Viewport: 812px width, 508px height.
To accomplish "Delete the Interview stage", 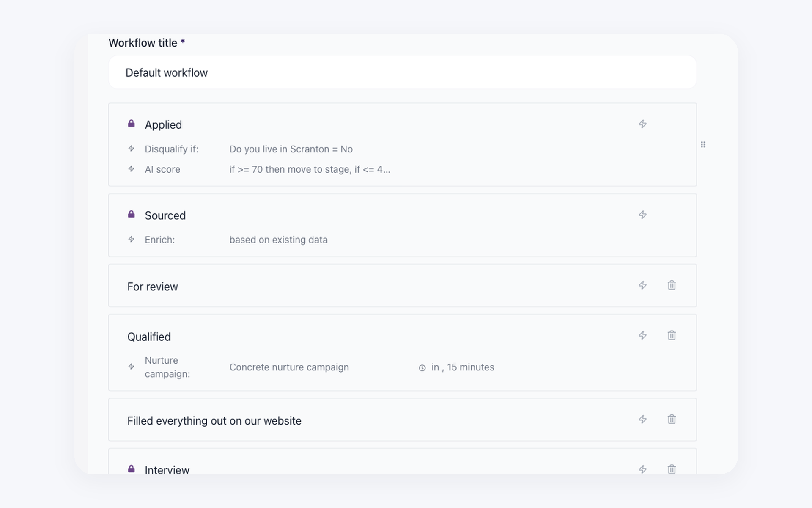I will point(672,469).
